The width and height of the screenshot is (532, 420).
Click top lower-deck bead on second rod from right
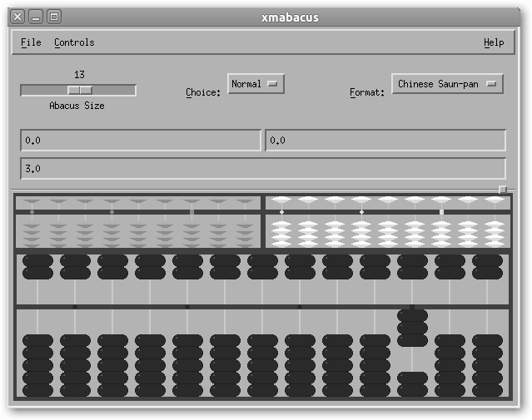(450, 340)
